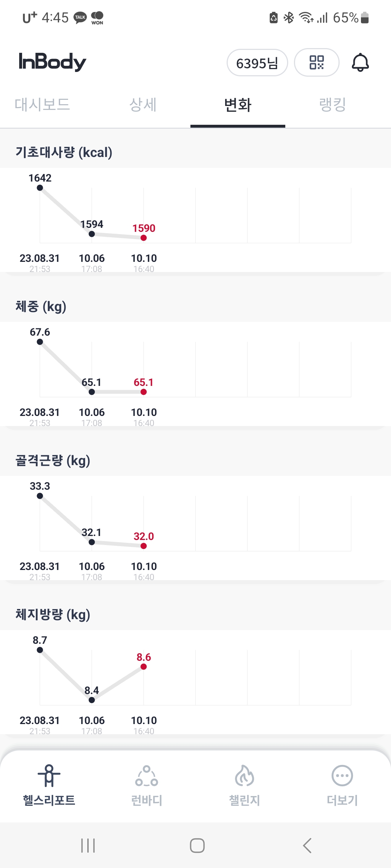391x868 pixels.
Task: Open the QR code scanner button
Action: tap(316, 63)
